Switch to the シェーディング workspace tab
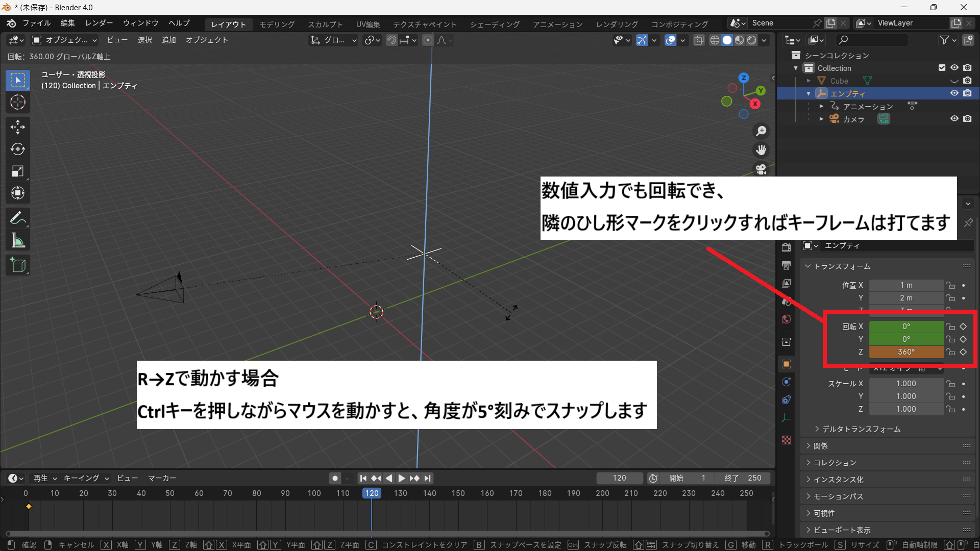 click(495, 24)
